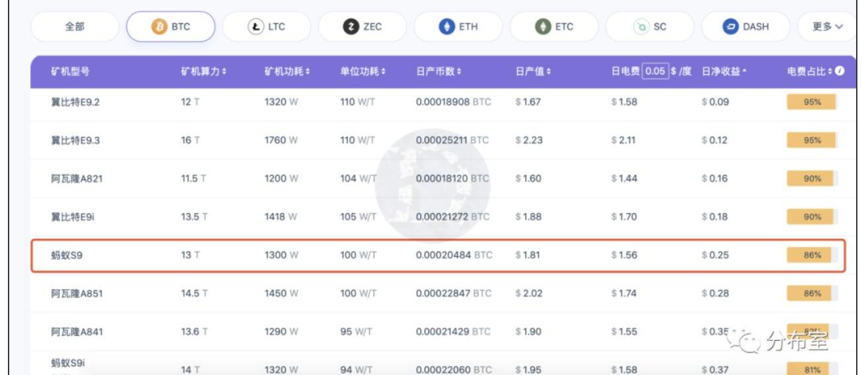Click the Bitcoin coin icon

pos(159,27)
